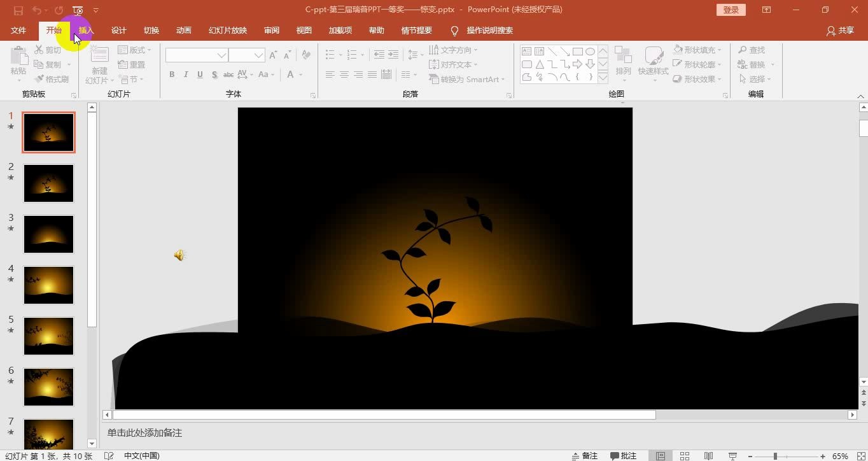The height and width of the screenshot is (461, 868).
Task: Select the text box shape in gallery
Action: (526, 52)
